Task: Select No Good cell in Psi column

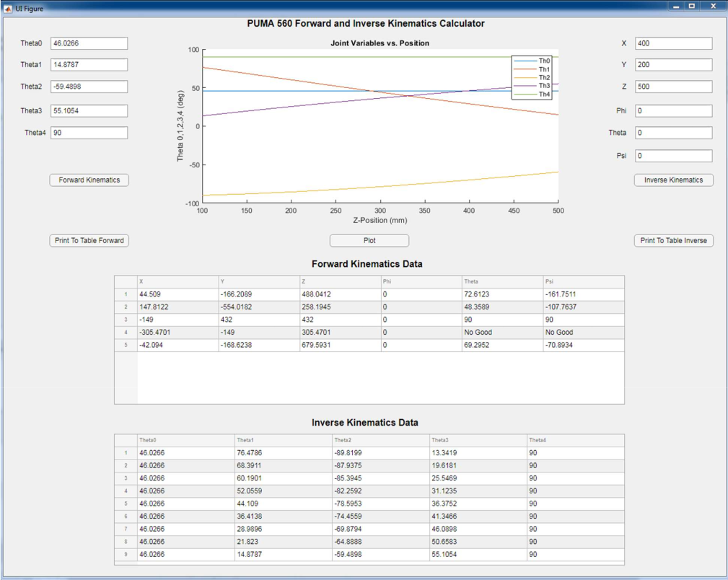Action: pos(584,333)
